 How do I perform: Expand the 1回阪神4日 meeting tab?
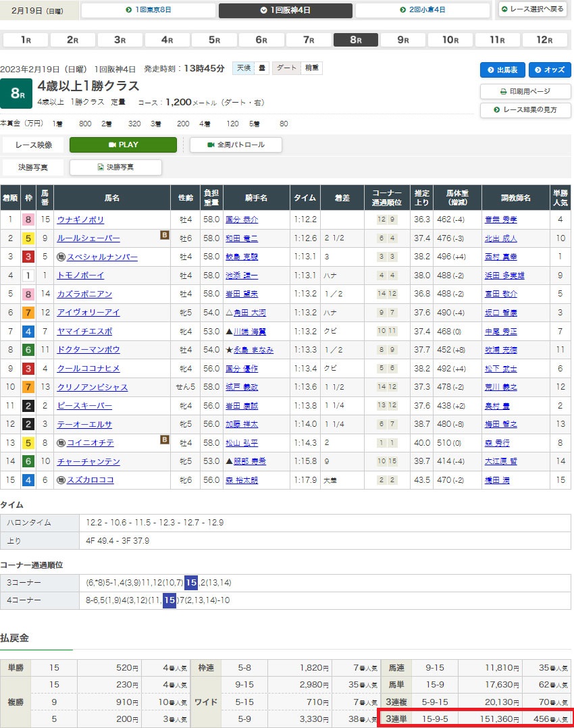click(286, 10)
